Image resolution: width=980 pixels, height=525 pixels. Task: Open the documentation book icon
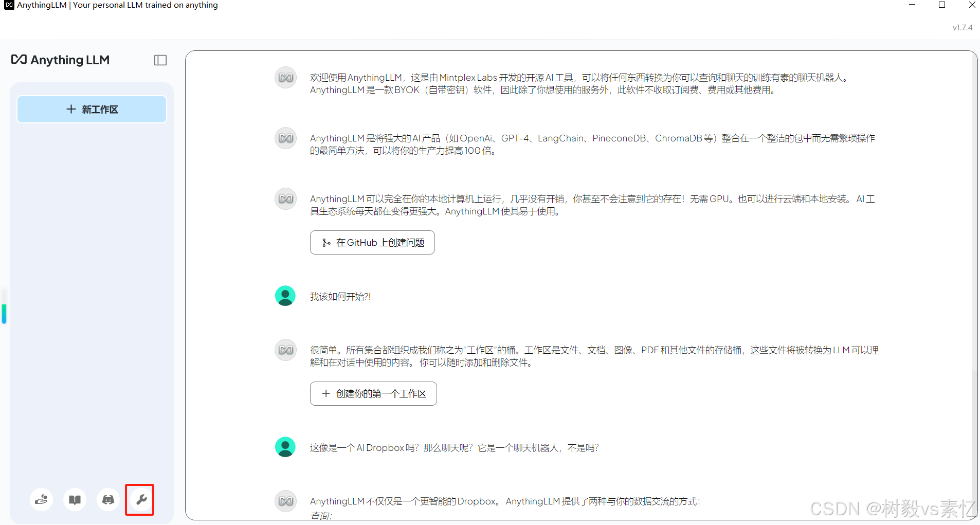(75, 499)
